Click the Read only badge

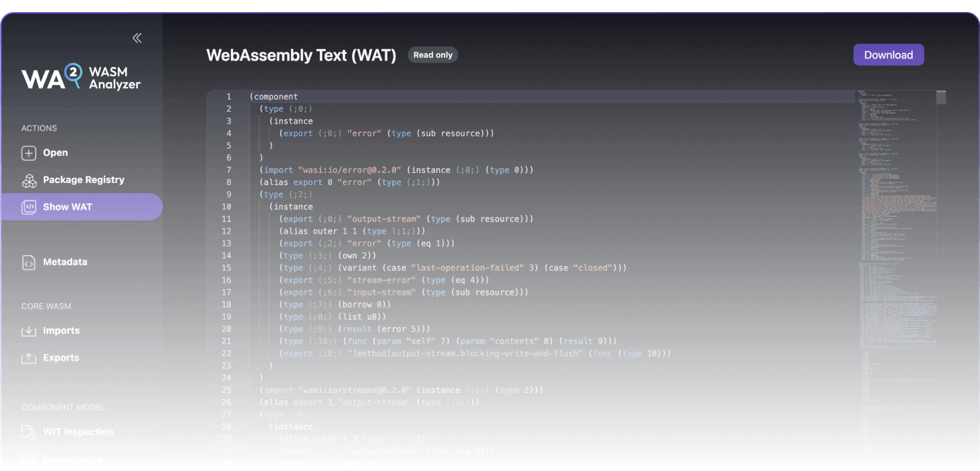tap(432, 55)
